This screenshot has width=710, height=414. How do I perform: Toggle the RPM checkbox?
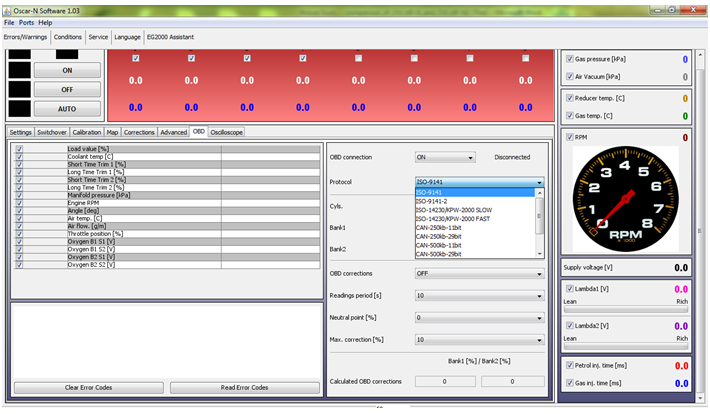tap(570, 137)
